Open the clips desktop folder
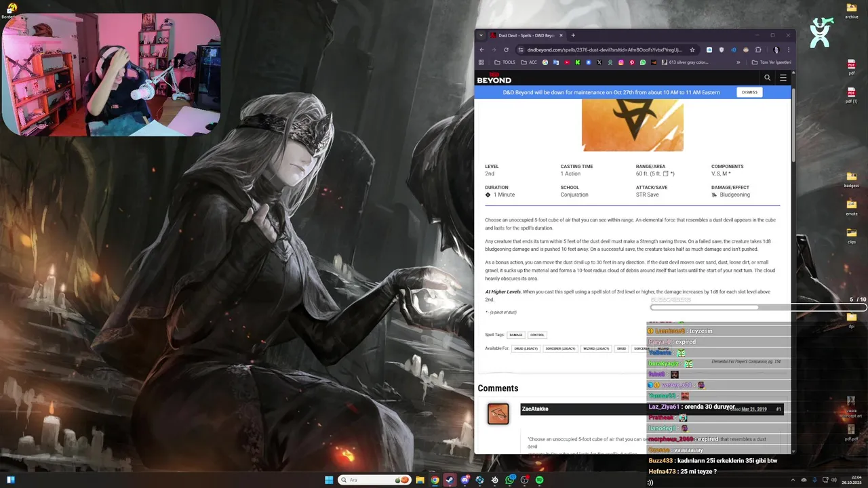The image size is (868, 488). point(852,235)
